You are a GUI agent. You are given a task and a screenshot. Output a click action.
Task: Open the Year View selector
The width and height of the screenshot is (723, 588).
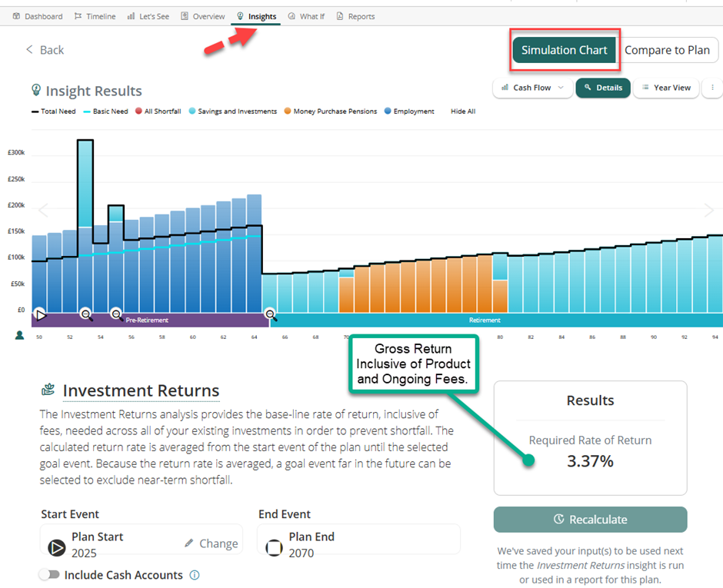666,88
